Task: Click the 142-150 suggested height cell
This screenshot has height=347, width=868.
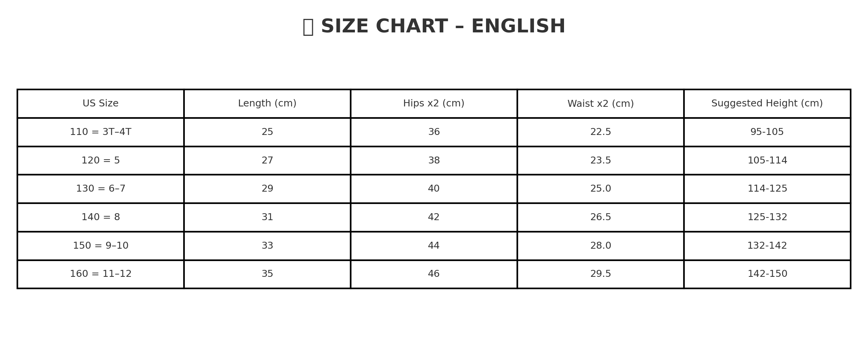Action: 767,274
